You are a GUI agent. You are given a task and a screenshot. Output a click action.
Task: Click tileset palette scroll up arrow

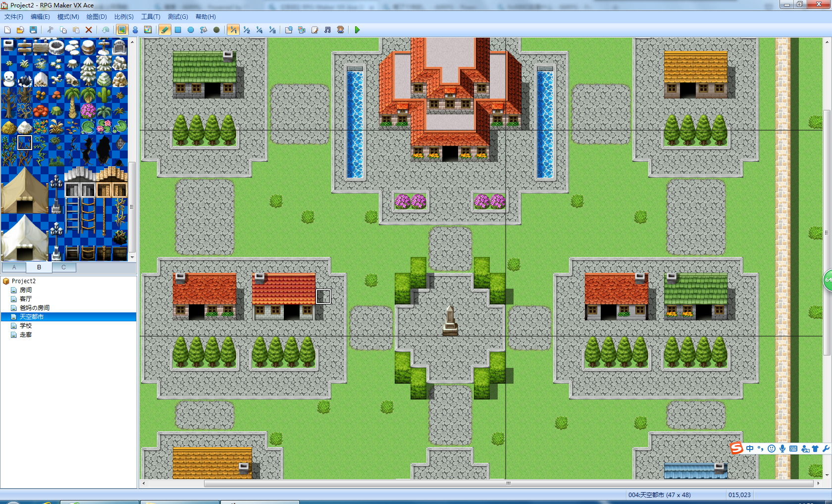pyautogui.click(x=132, y=42)
